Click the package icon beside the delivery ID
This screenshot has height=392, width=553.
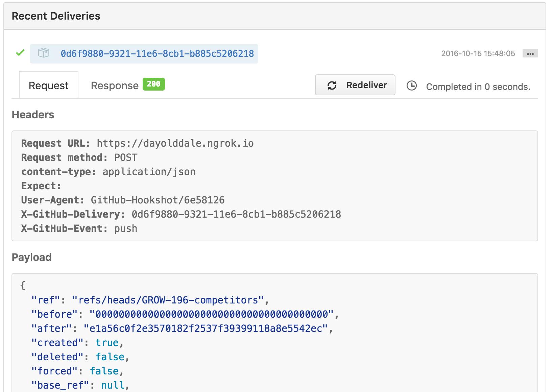pyautogui.click(x=43, y=53)
